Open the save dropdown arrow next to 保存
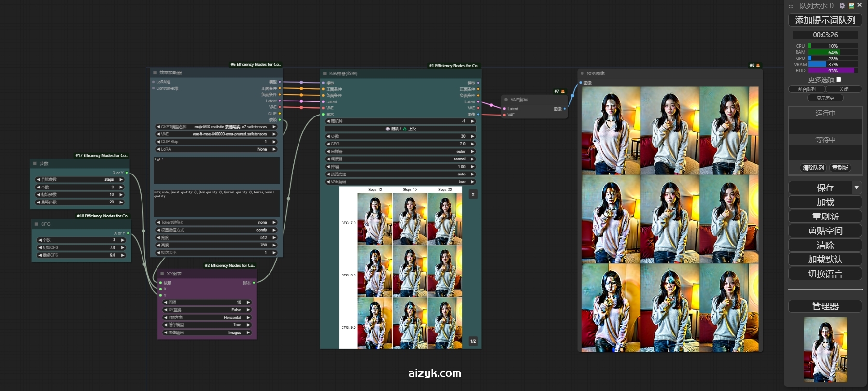The width and height of the screenshot is (868, 391). [x=856, y=188]
